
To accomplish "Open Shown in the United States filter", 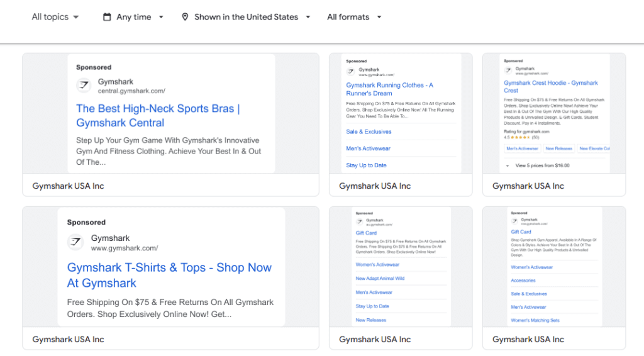I will pos(246,17).
